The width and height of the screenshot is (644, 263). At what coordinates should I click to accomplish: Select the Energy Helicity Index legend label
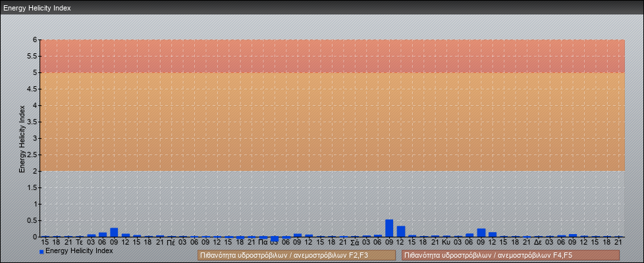(x=79, y=251)
